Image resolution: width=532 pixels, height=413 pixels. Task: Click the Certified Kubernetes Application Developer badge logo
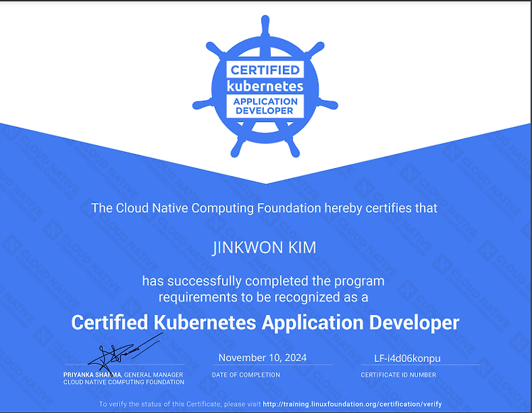tap(265, 87)
